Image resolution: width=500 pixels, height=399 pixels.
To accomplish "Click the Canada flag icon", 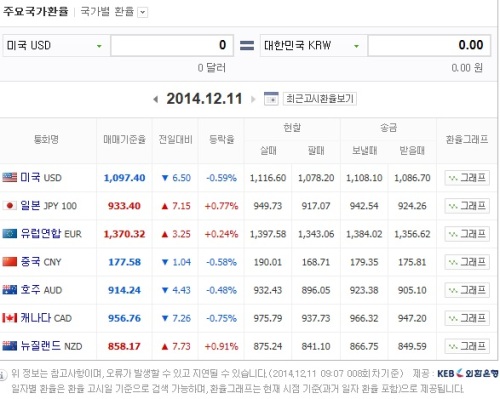I will click(9, 318).
